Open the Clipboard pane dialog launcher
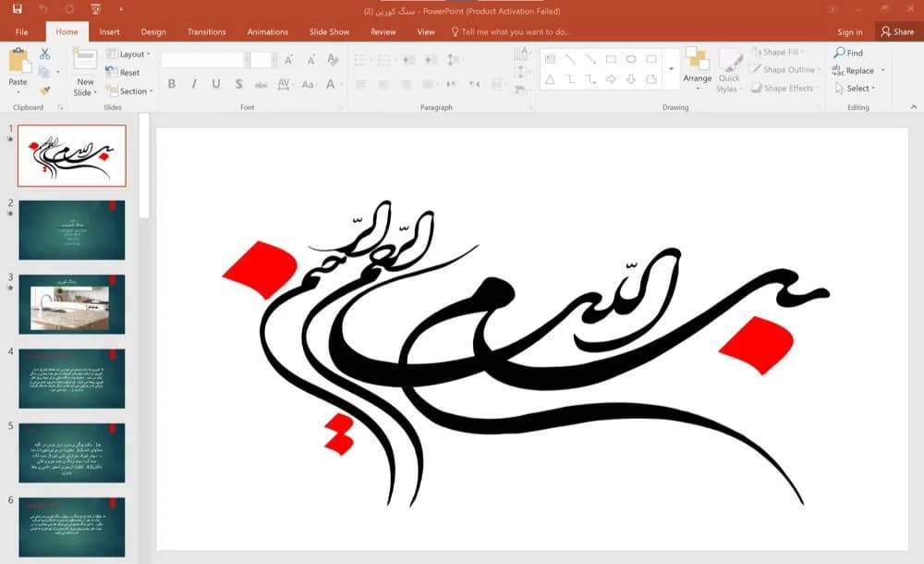 [x=60, y=107]
